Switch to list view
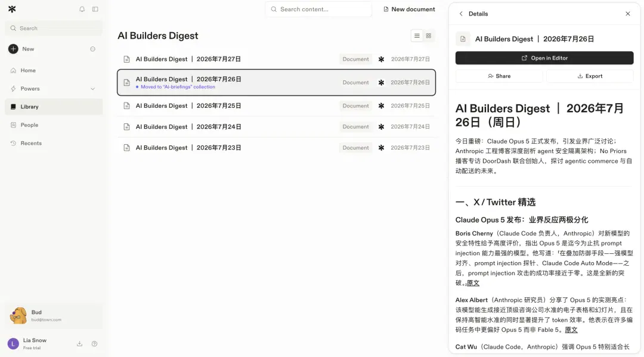This screenshot has height=357, width=644. click(x=417, y=36)
